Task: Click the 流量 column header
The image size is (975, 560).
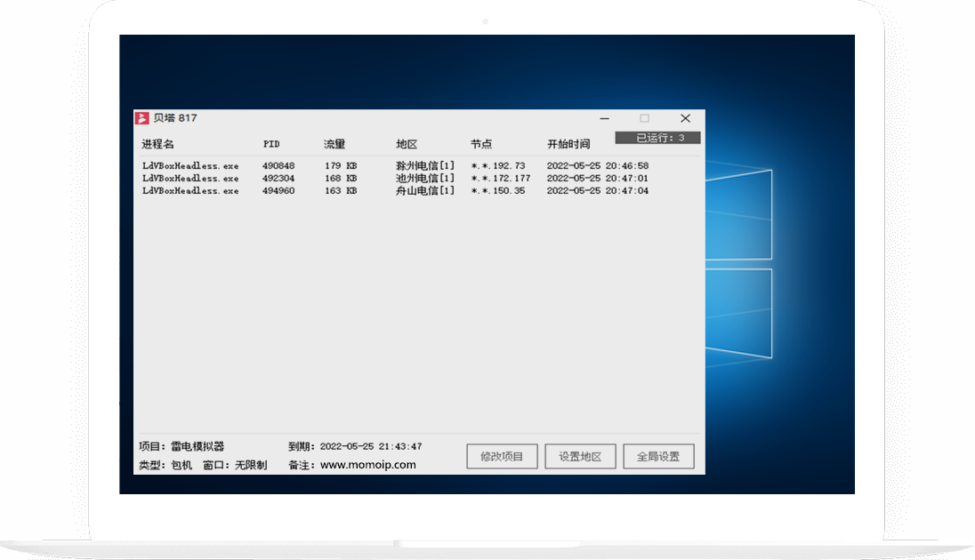Action: 334,144
